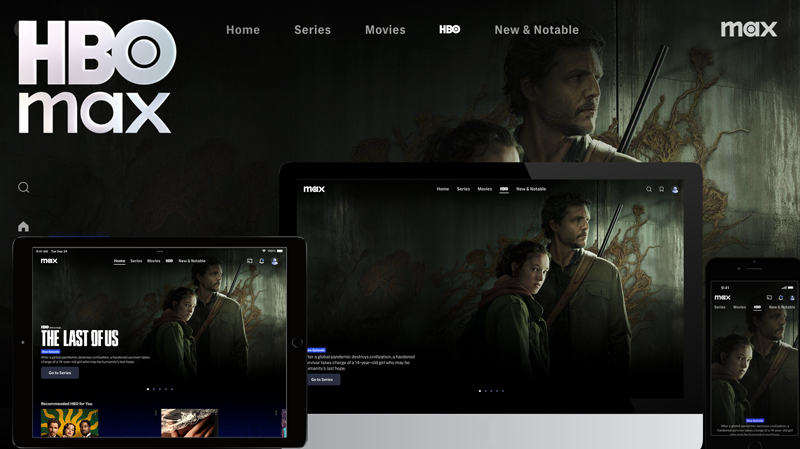Select the Home tab on the tablet
Viewport: 800px width, 449px height.
coord(119,261)
